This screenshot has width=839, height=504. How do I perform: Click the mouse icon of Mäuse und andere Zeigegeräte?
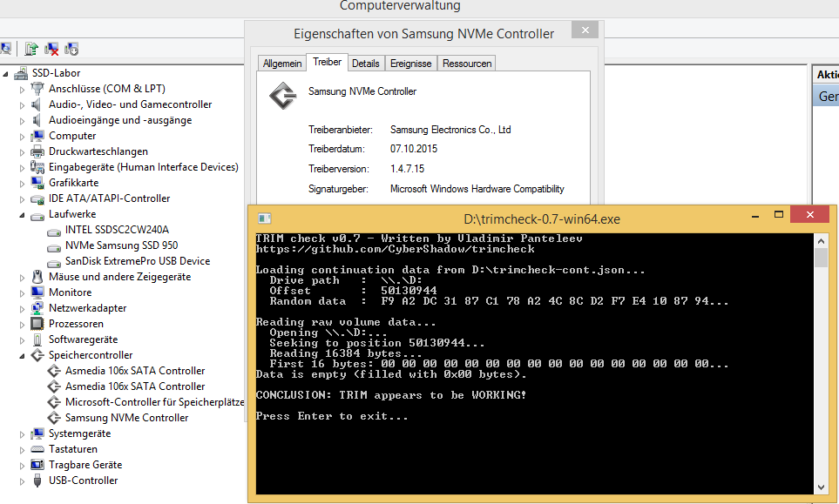(x=37, y=277)
